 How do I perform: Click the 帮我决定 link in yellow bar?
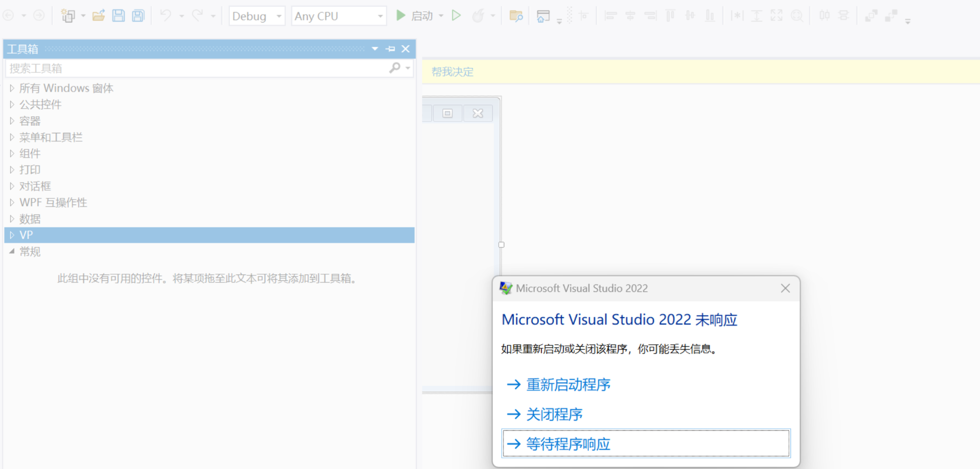tap(452, 72)
